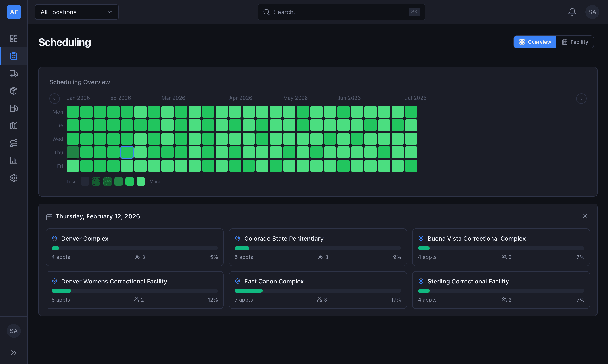
Task: Click the Denver Complex utilization bar
Action: click(135, 248)
